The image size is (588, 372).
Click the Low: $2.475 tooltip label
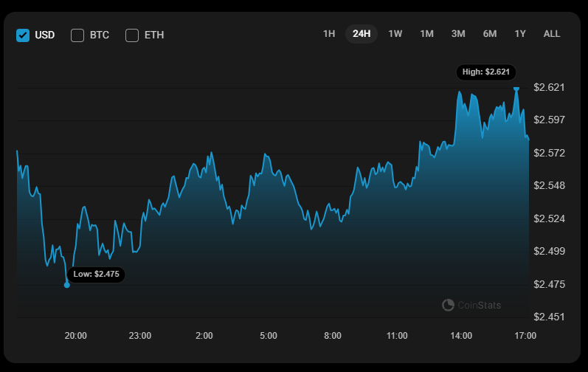(97, 274)
